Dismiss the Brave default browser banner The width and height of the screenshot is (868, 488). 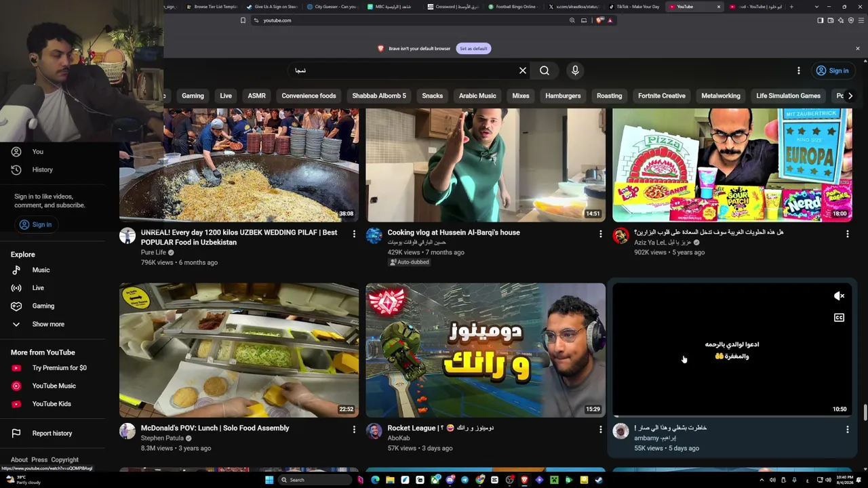[857, 49]
